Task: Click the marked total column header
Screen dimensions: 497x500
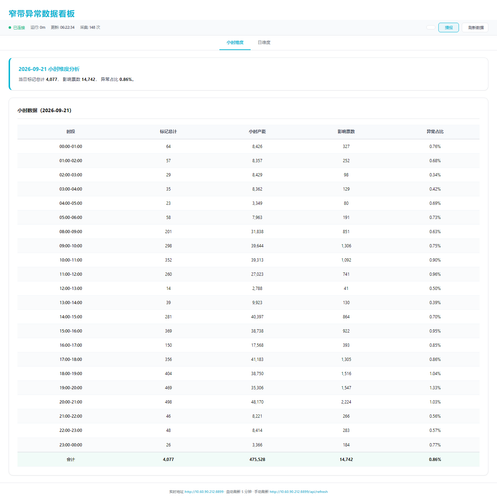Action: [x=168, y=132]
